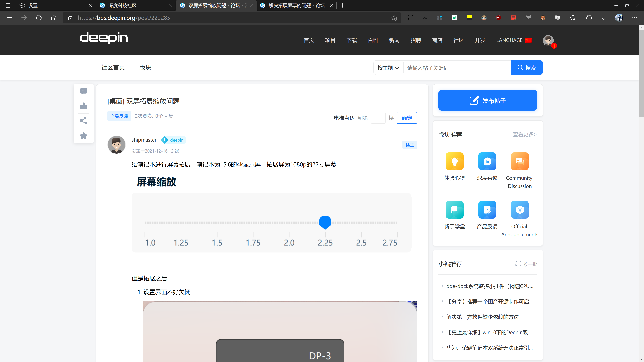The image size is (644, 362).
Task: Click the share icon in left sidebar
Action: pos(84,121)
